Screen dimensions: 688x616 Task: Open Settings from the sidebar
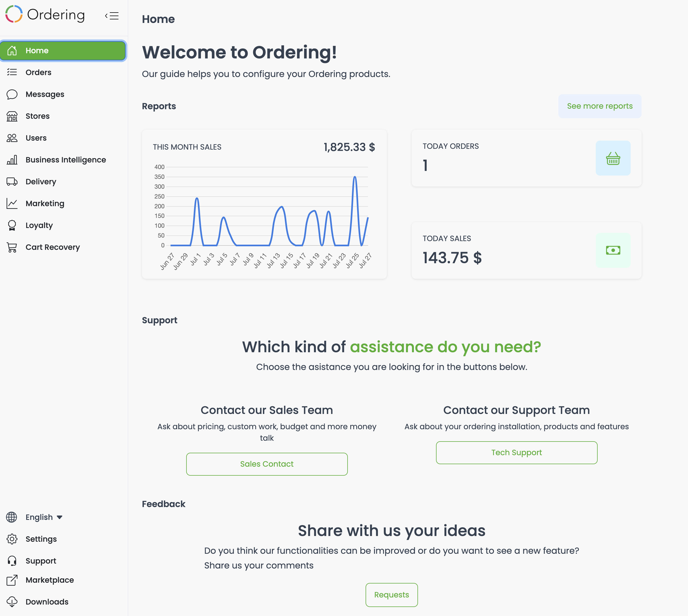coord(63,539)
